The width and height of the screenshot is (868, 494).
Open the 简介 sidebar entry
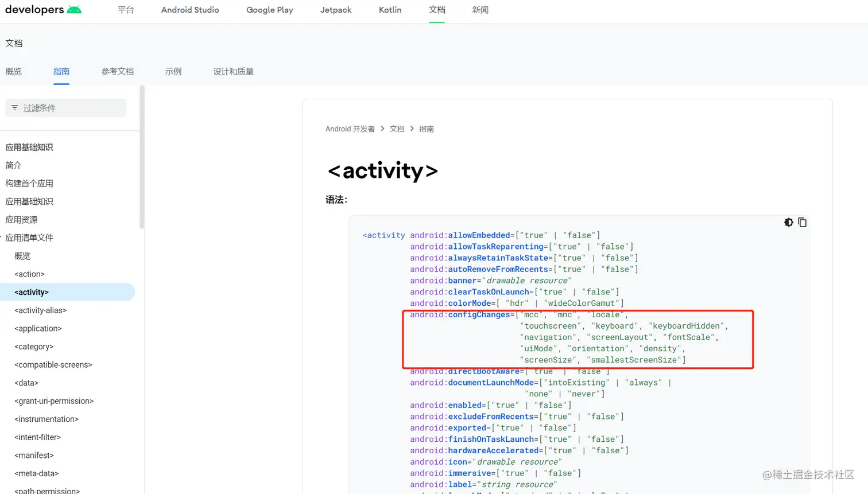coord(13,165)
